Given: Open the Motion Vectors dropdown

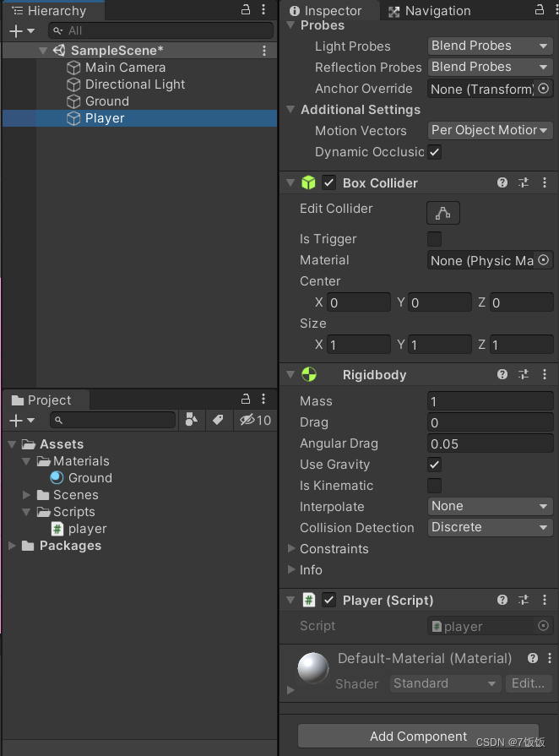Looking at the screenshot, I should tap(490, 130).
